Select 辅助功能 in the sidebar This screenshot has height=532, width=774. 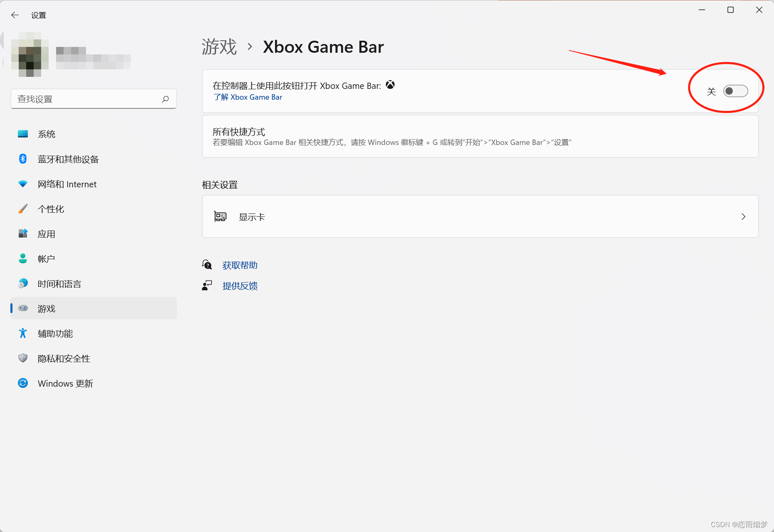(x=93, y=333)
